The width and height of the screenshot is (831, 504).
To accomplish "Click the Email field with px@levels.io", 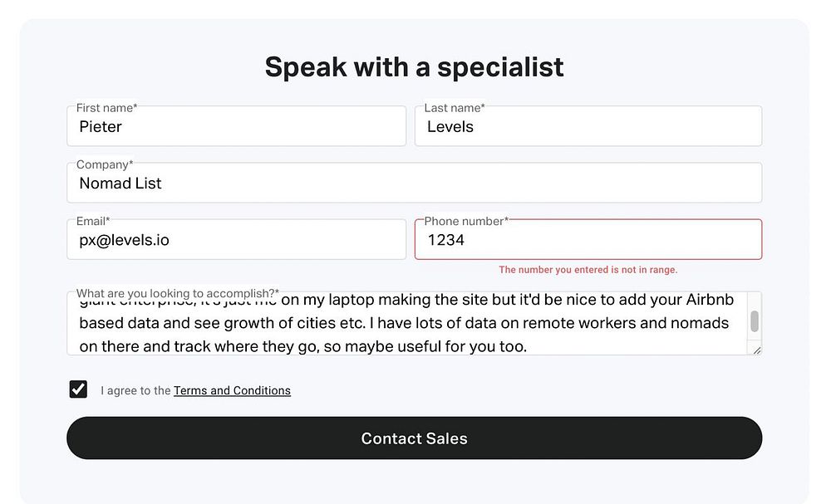I will point(236,241).
